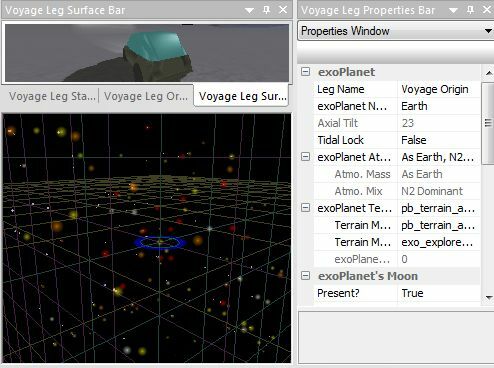This screenshot has width=494, height=368.
Task: Close the Voyage Leg Surface Bar
Action: point(283,10)
